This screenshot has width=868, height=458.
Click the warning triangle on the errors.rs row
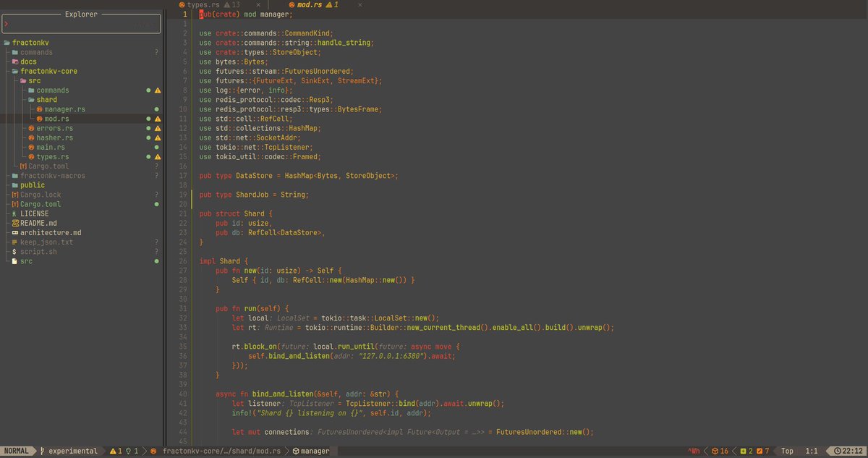[158, 128]
